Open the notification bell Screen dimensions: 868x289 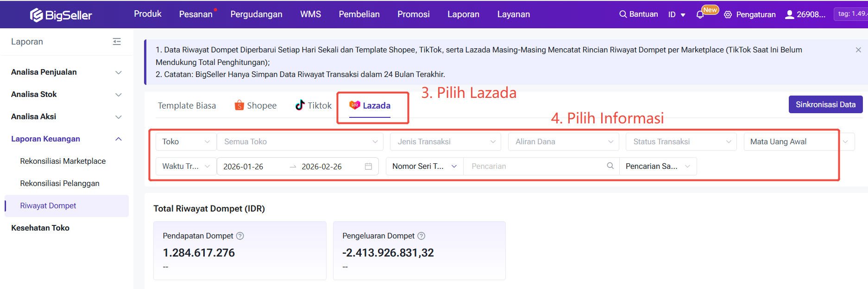[700, 15]
